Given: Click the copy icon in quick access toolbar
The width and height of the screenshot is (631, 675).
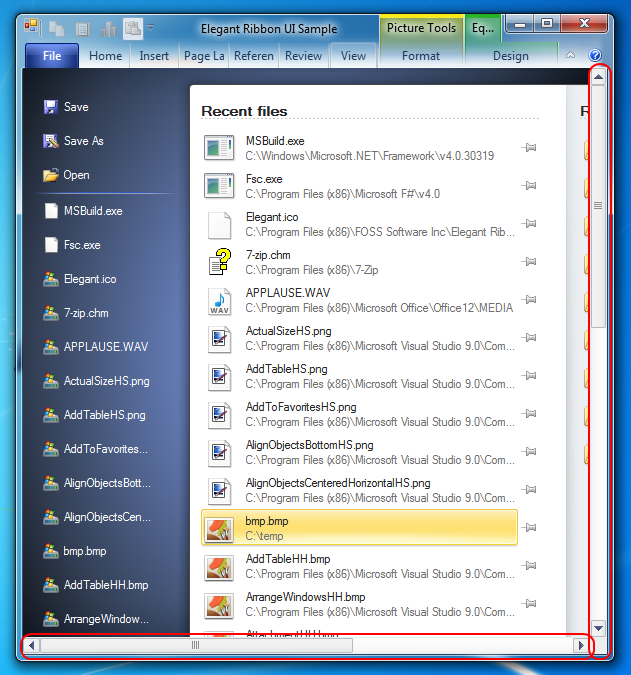Looking at the screenshot, I should [x=56, y=29].
